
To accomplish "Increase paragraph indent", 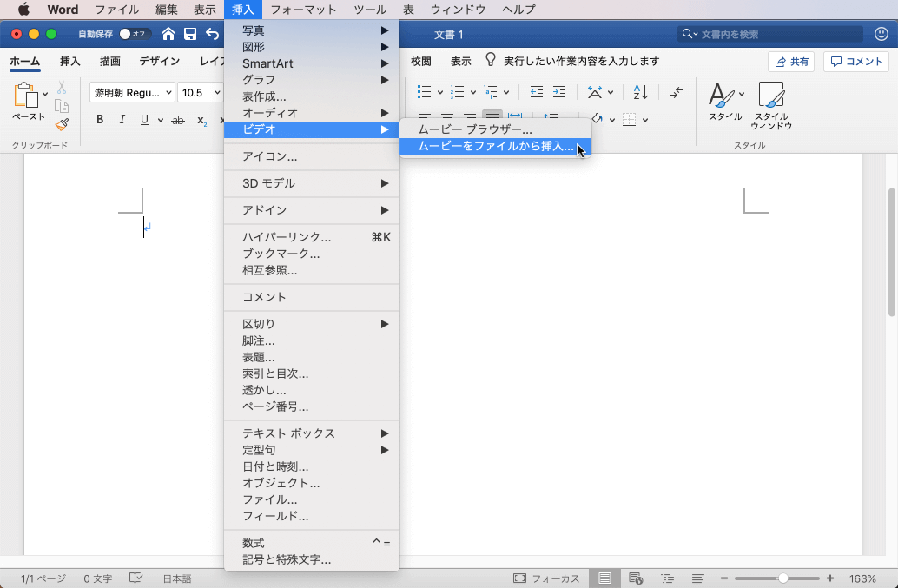I will (559, 91).
